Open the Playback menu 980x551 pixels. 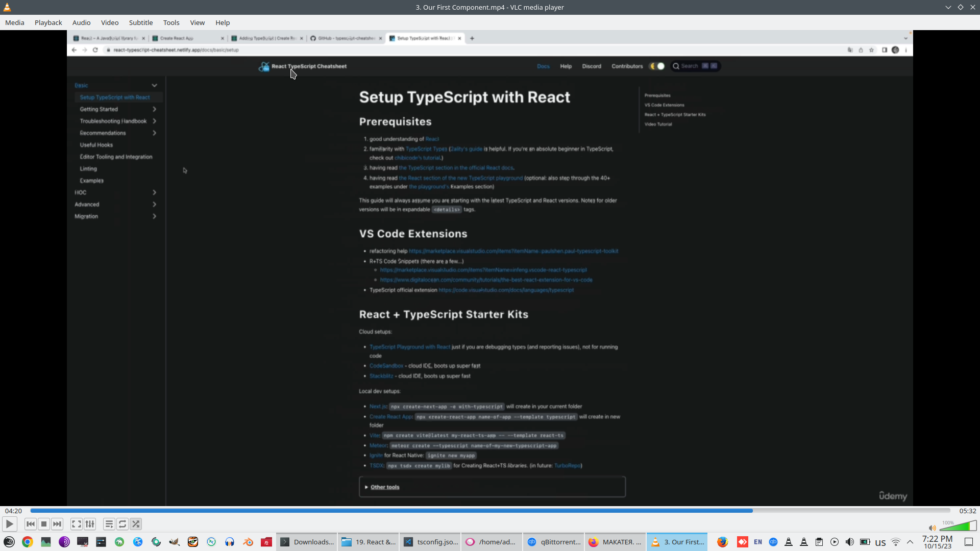coord(48,22)
